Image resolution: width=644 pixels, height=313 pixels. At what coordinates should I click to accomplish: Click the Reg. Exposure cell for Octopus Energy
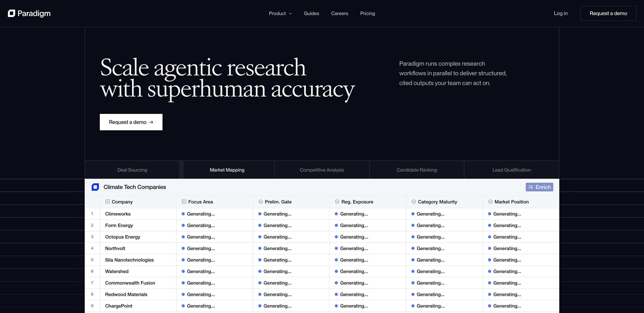(x=368, y=237)
